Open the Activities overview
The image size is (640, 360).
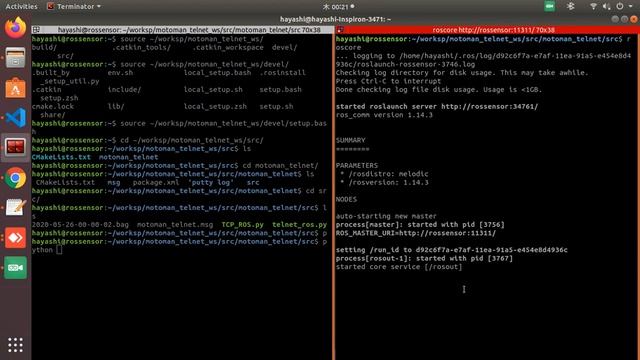pyautogui.click(x=21, y=7)
